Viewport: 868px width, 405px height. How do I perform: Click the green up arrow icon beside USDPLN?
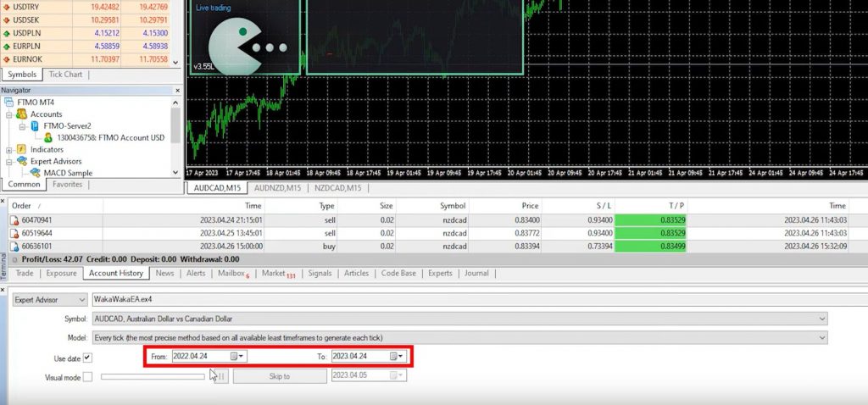click(7, 33)
